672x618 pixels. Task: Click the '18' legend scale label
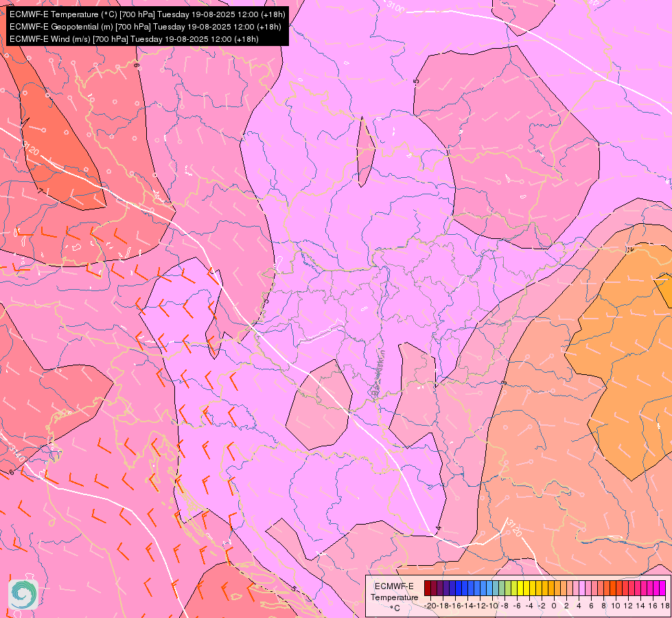(665, 606)
